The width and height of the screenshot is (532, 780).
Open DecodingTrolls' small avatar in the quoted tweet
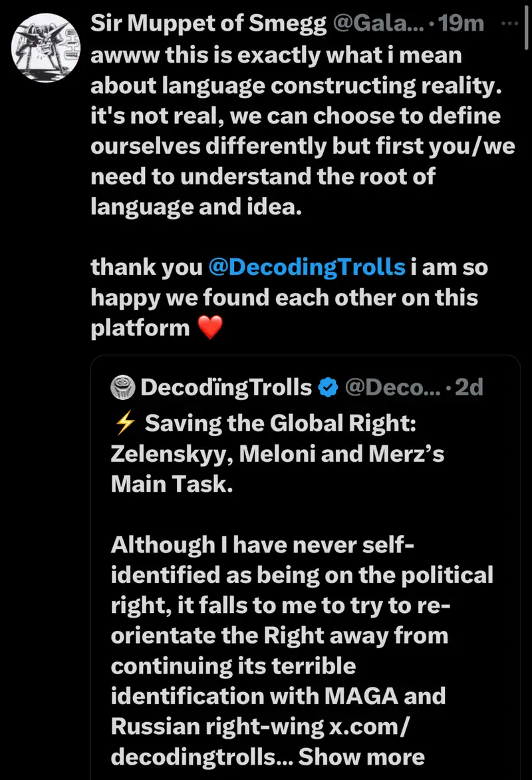124,387
